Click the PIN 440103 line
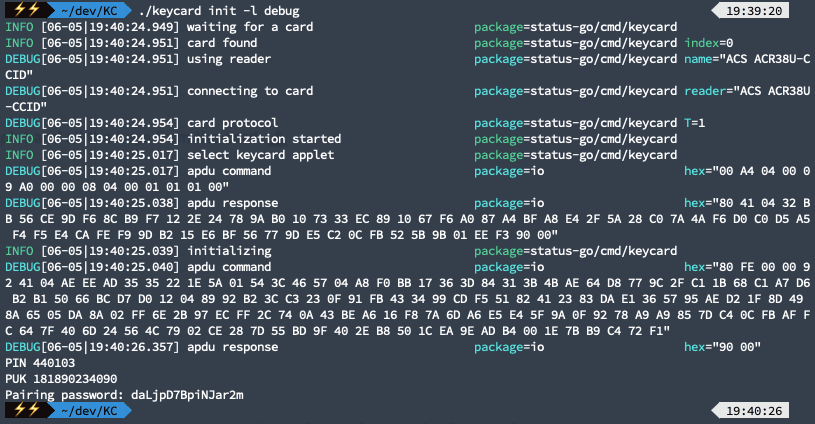This screenshot has height=424, width=815. [40, 362]
